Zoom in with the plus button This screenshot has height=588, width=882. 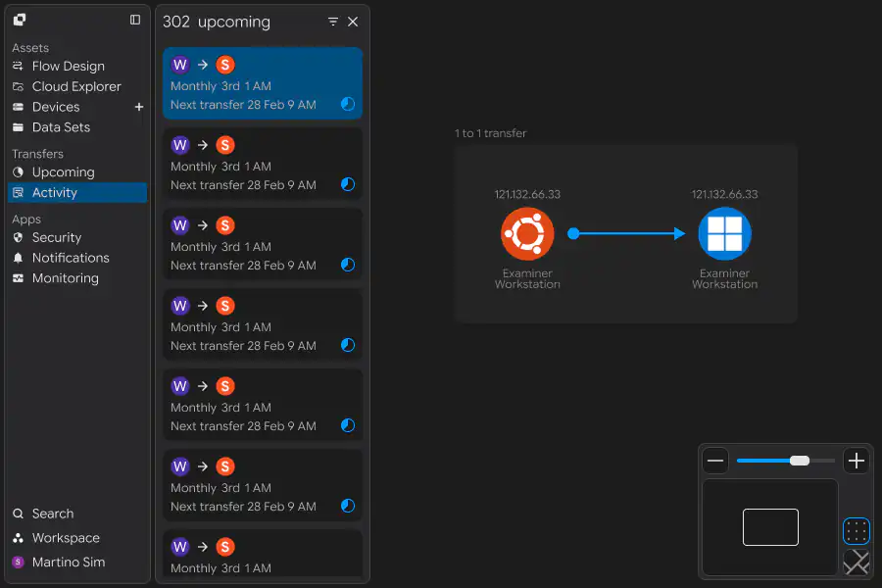(857, 461)
